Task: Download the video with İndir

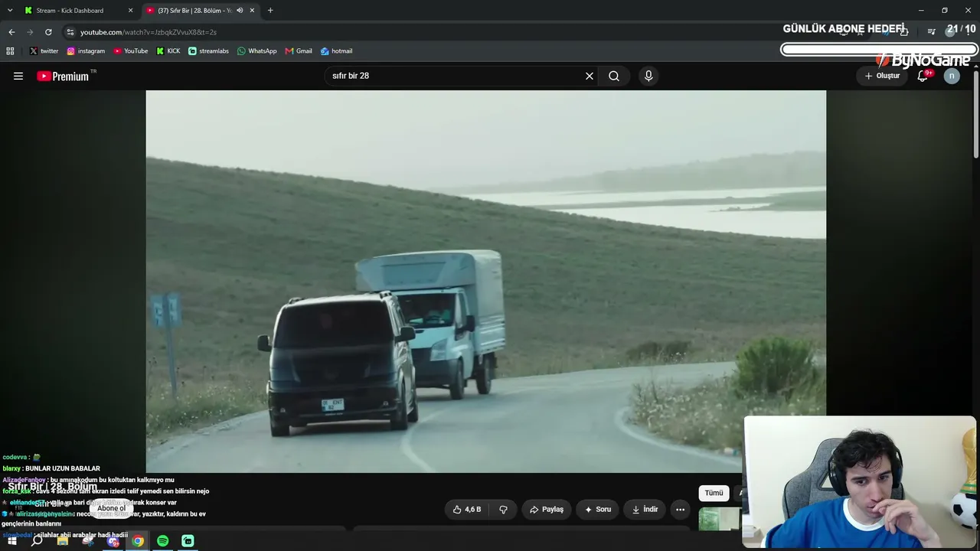Action: [x=645, y=509]
